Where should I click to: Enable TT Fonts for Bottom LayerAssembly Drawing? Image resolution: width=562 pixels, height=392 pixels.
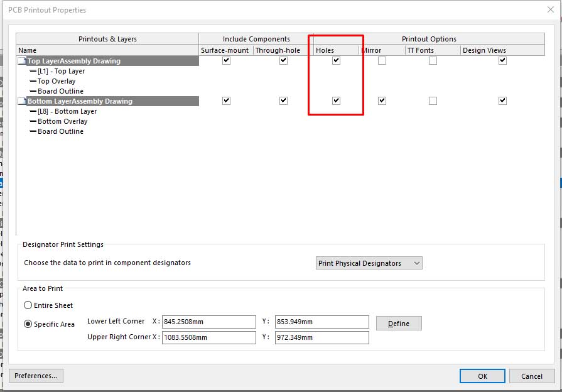point(433,101)
